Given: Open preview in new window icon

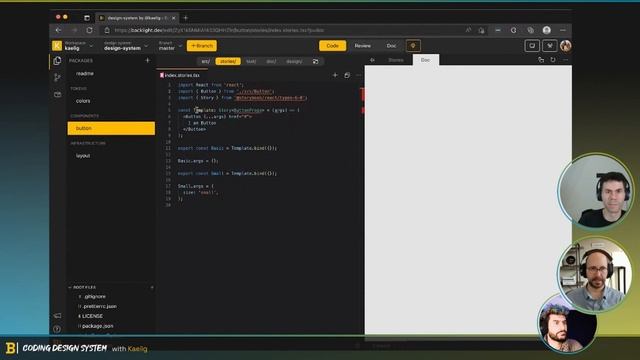Looking at the screenshot, I should coord(541,60).
